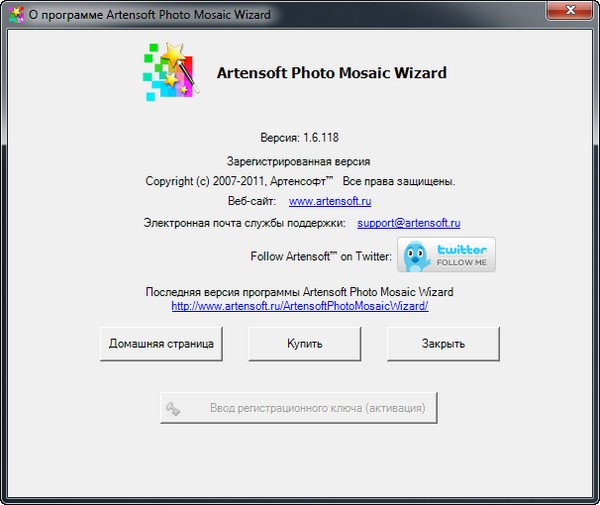600x505 pixels.
Task: Click the small app icon in title bar
Action: [x=15, y=15]
